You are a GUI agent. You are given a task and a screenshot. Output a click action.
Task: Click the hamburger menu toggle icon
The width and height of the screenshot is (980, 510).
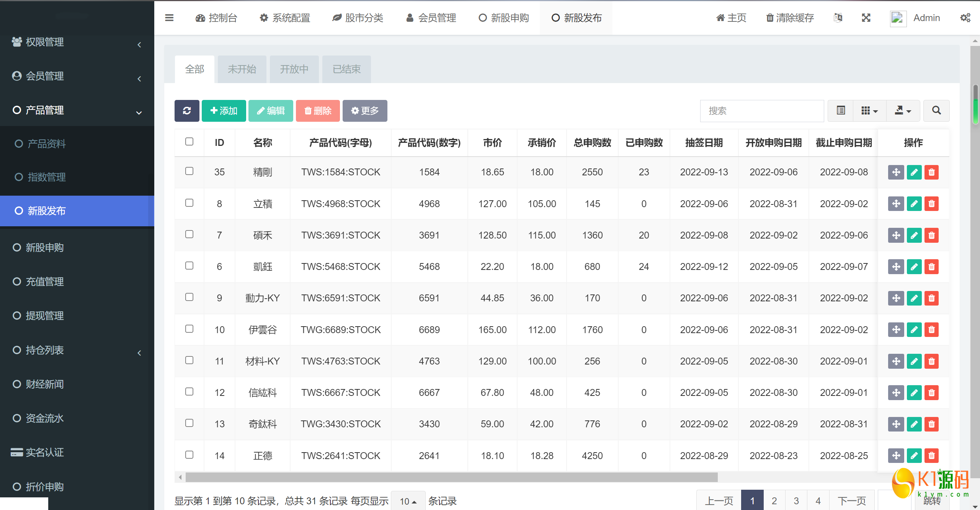tap(169, 18)
